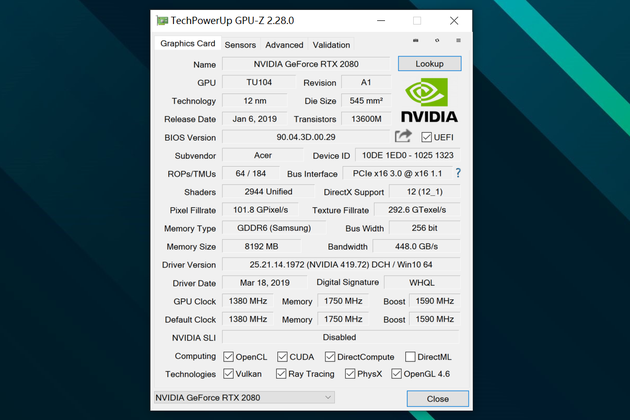Click the Memory Size field 8192 MB
Viewport: 630px width, 420px height.
tap(261, 246)
